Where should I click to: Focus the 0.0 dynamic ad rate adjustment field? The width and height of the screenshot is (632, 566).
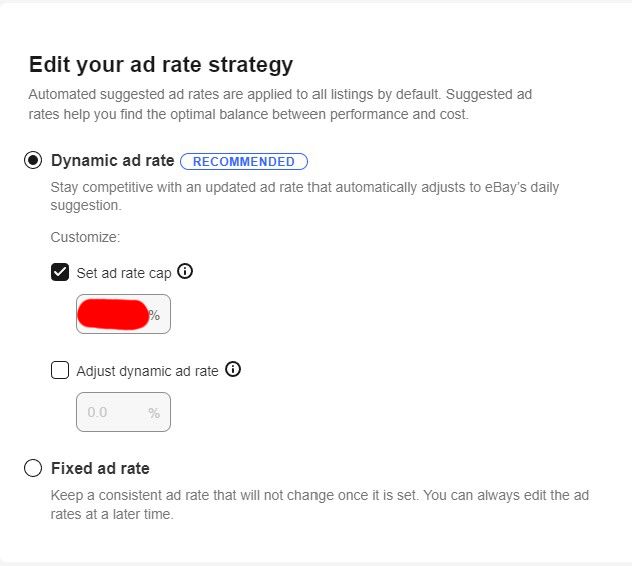click(x=112, y=412)
